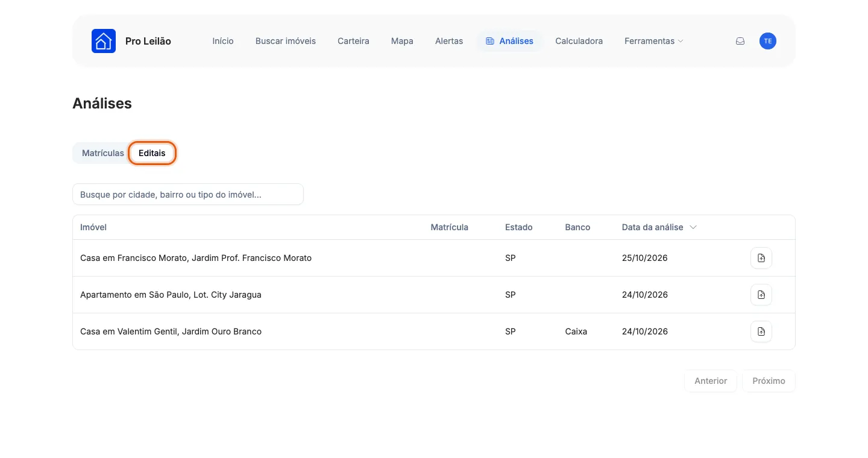Image resolution: width=868 pixels, height=458 pixels.
Task: Click the date for Apartamento em São Paulo
Action: click(645, 295)
